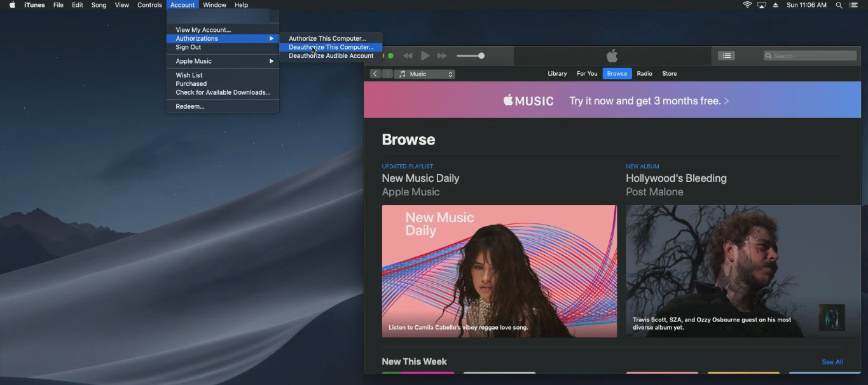
Task: Switch to the For You tab
Action: [x=587, y=74]
